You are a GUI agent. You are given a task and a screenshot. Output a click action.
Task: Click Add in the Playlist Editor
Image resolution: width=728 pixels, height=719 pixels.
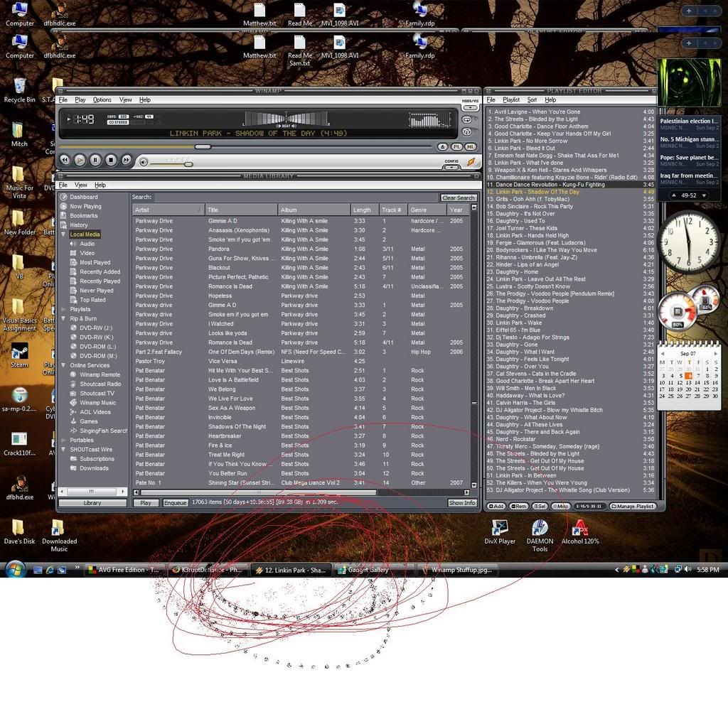coord(496,506)
